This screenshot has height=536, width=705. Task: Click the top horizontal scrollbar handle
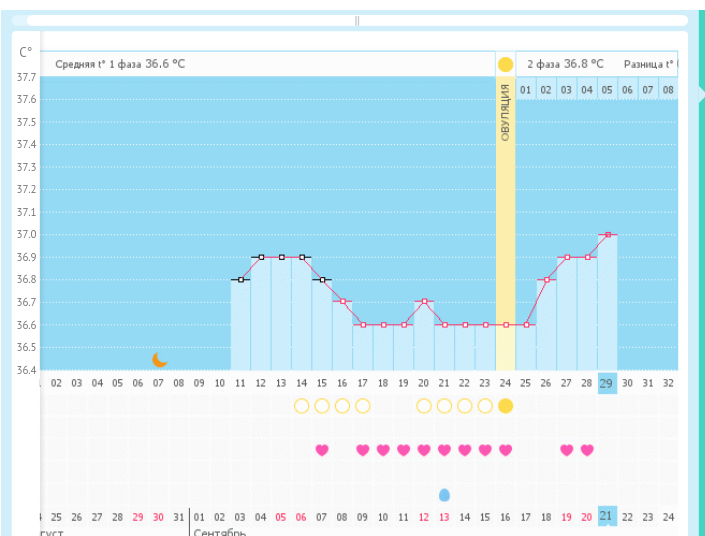pos(357,20)
